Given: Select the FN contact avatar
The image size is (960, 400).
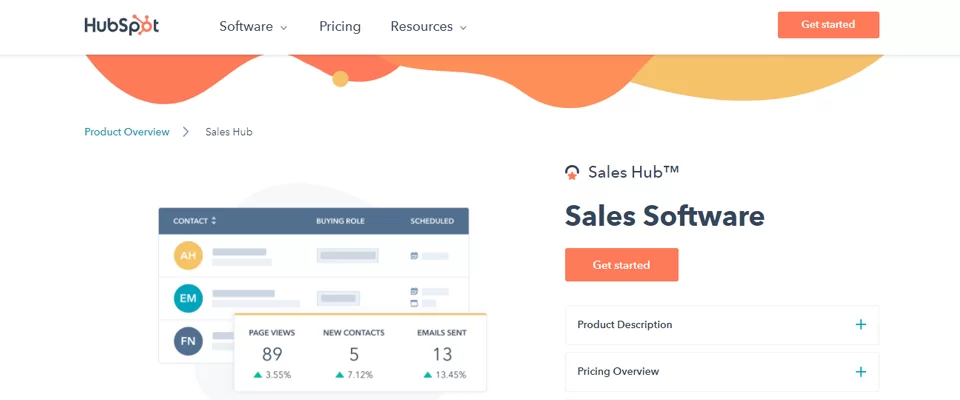Looking at the screenshot, I should tap(188, 341).
